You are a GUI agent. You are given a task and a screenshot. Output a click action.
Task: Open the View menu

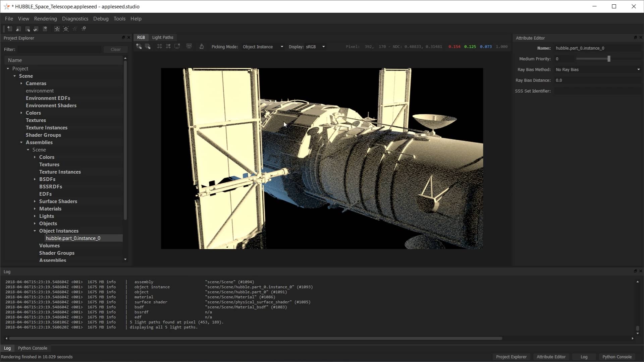pyautogui.click(x=23, y=19)
